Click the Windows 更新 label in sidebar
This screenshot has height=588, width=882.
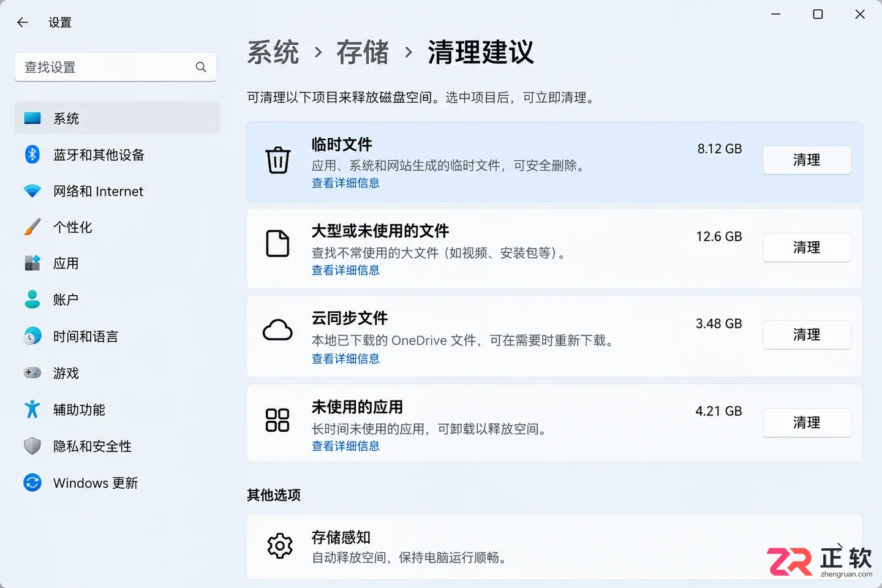pyautogui.click(x=96, y=483)
